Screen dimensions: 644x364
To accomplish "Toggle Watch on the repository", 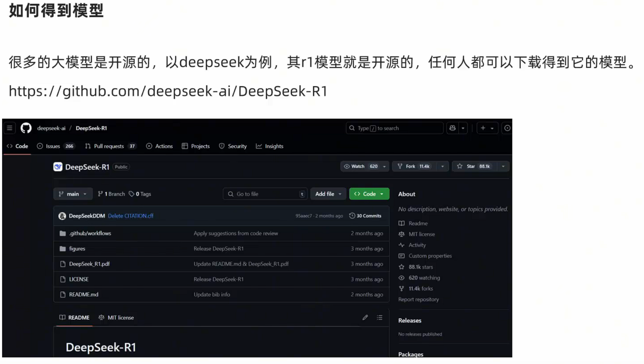I will click(358, 166).
